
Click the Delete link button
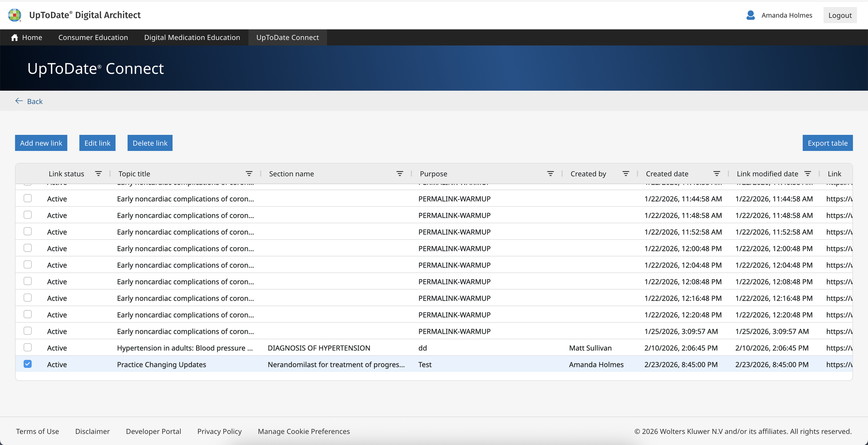(150, 143)
